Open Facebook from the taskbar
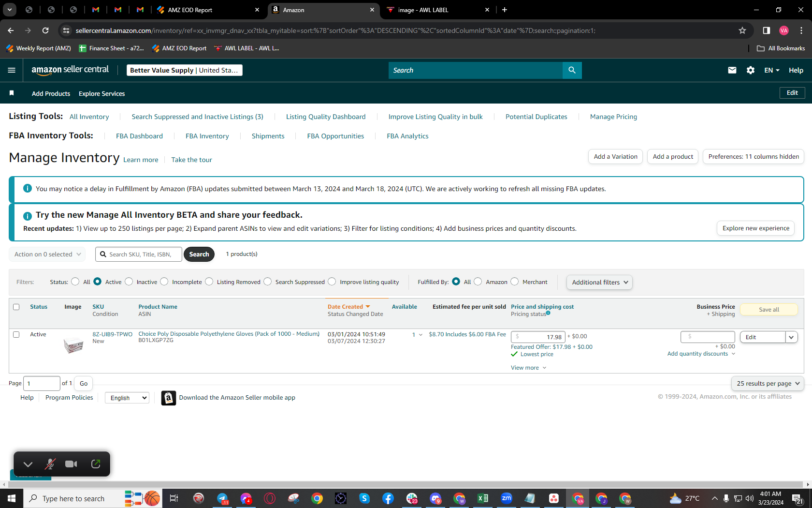The height and width of the screenshot is (508, 812). click(x=388, y=498)
